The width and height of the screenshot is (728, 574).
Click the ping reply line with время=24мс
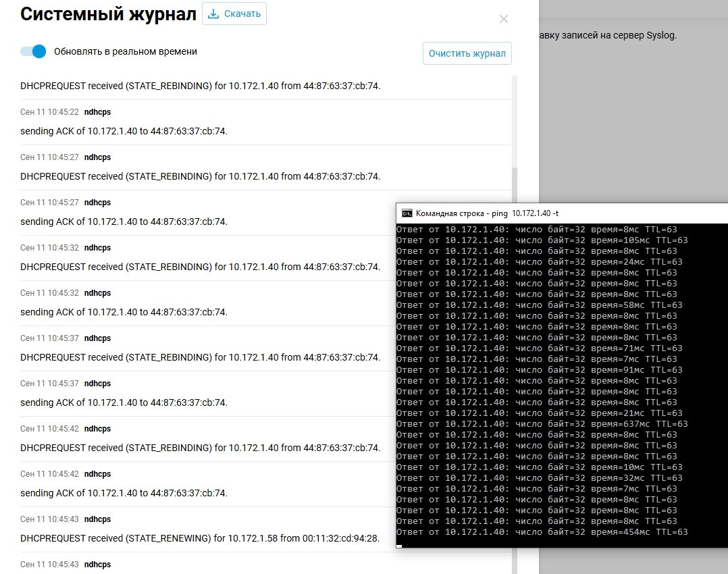[540, 262]
